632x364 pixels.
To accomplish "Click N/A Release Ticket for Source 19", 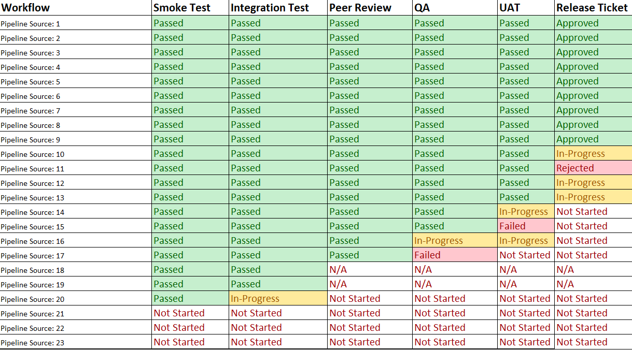I will pyautogui.click(x=593, y=284).
